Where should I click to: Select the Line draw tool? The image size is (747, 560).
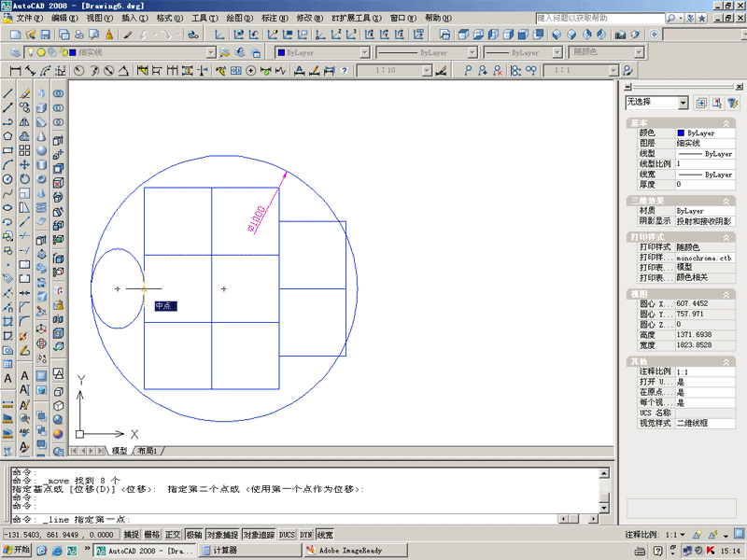click(7, 94)
